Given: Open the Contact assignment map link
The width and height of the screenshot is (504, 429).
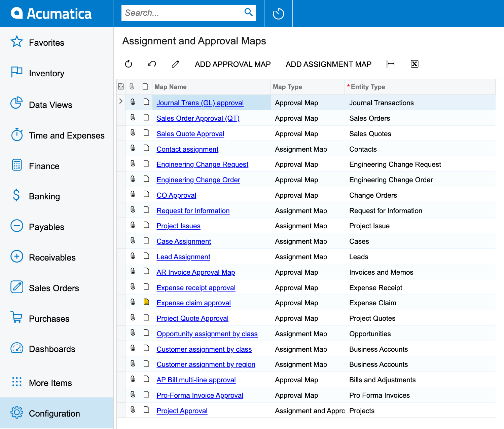Looking at the screenshot, I should tap(187, 149).
